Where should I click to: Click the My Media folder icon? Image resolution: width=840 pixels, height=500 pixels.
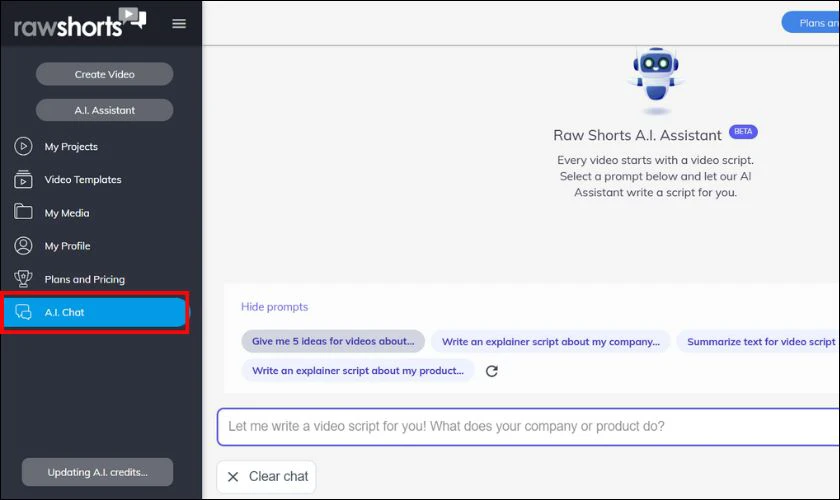pyautogui.click(x=23, y=212)
